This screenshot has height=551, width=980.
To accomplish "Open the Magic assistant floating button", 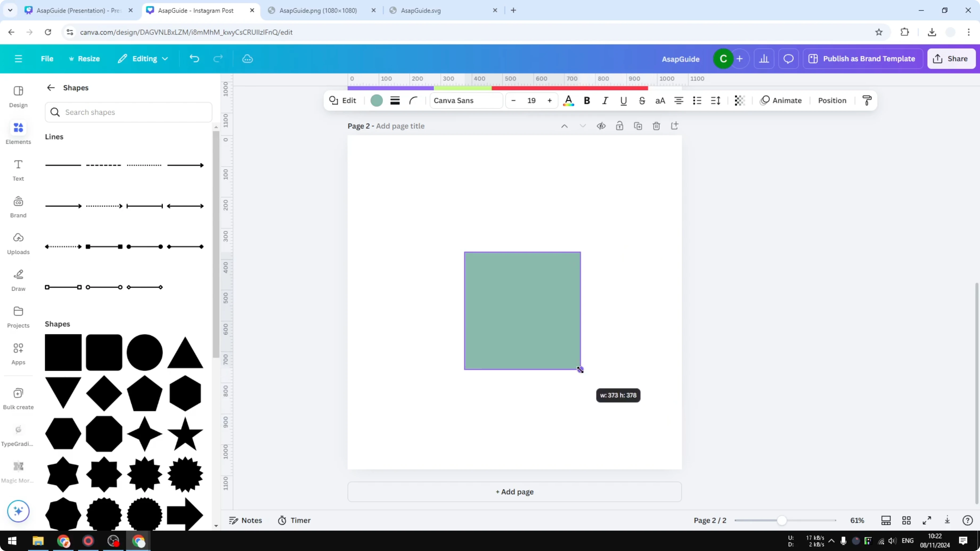I will pos(18,511).
